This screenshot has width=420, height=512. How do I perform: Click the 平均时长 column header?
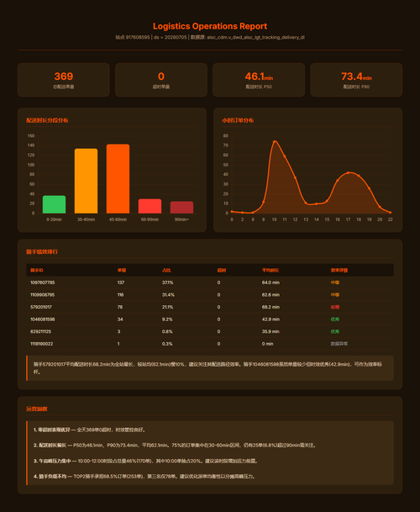coord(270,271)
